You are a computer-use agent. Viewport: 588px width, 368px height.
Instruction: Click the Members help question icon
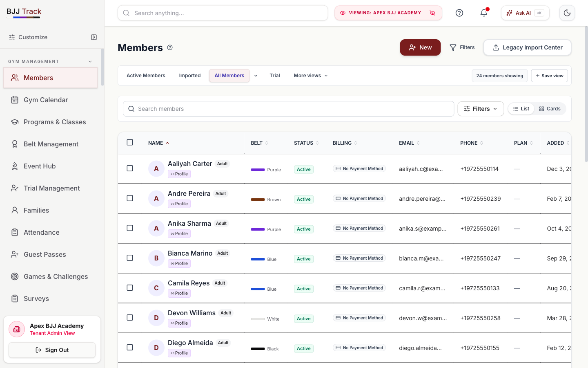(170, 47)
